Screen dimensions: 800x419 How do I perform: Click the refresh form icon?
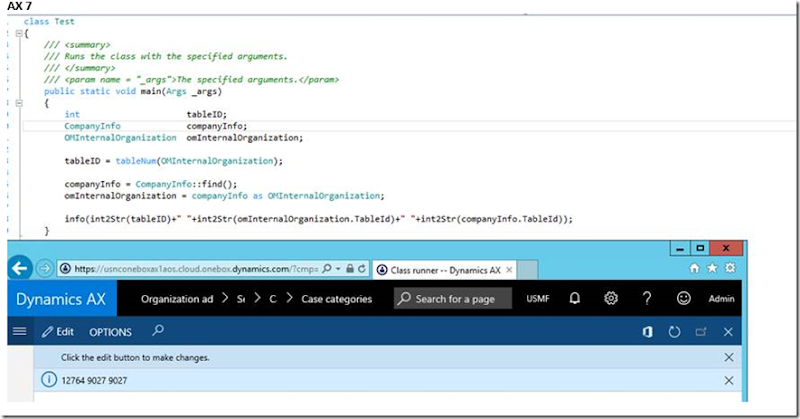(x=674, y=332)
